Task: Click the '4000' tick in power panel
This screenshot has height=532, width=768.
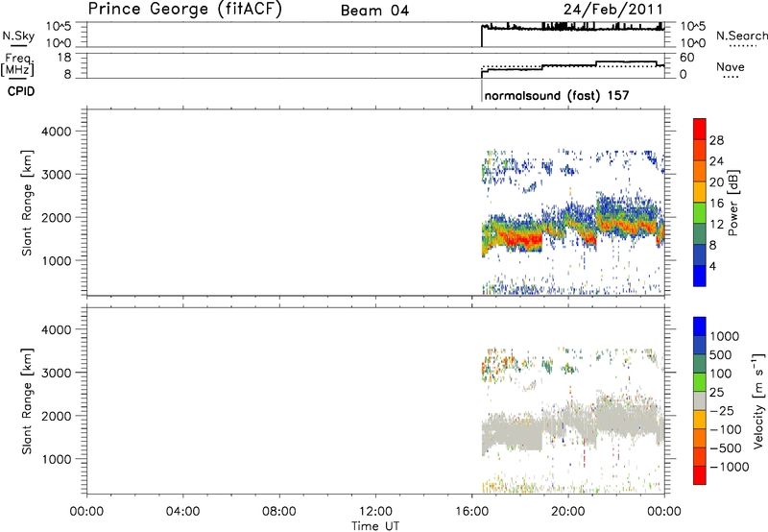Action: click(57, 132)
